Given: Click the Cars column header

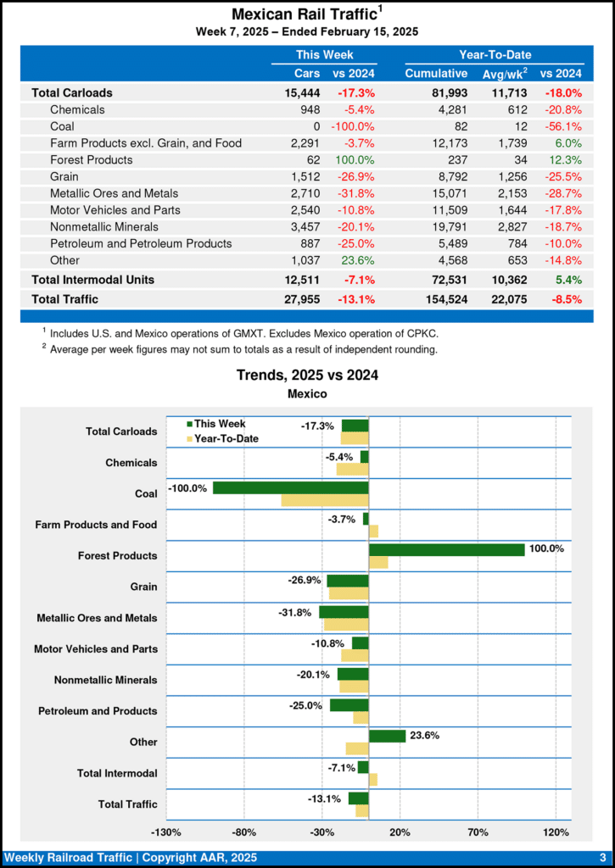Looking at the screenshot, I should point(307,74).
